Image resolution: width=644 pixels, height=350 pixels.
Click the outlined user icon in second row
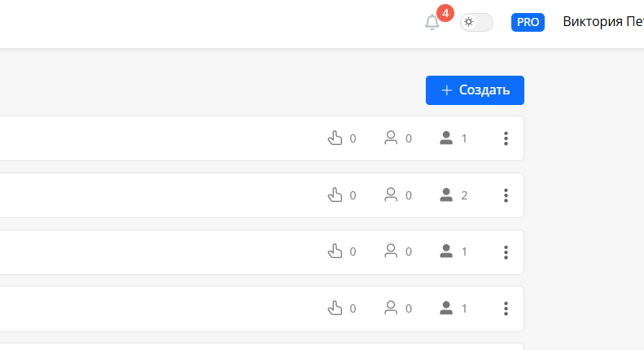tap(391, 195)
